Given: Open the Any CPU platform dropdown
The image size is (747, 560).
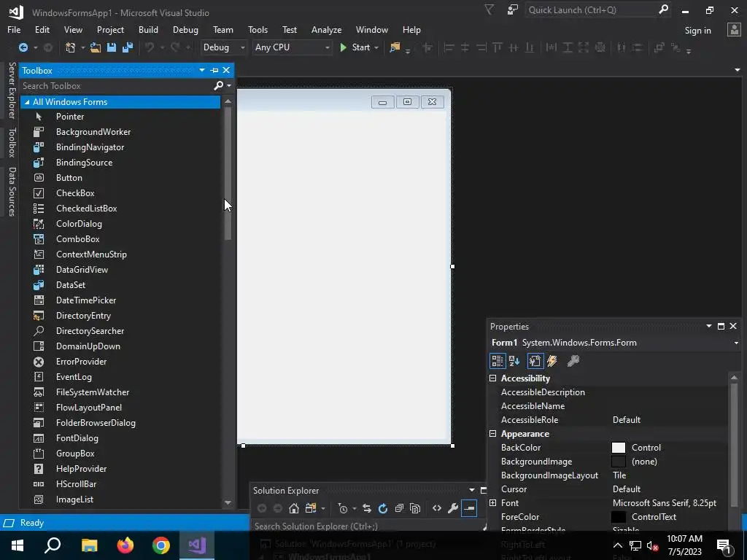Looking at the screenshot, I should pyautogui.click(x=292, y=47).
